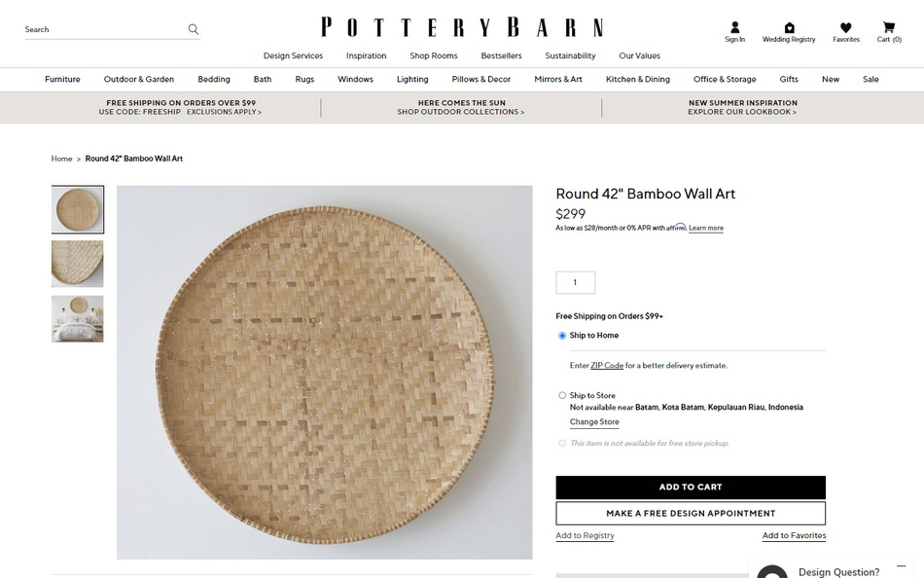Open the Sign In account icon

pyautogui.click(x=734, y=28)
